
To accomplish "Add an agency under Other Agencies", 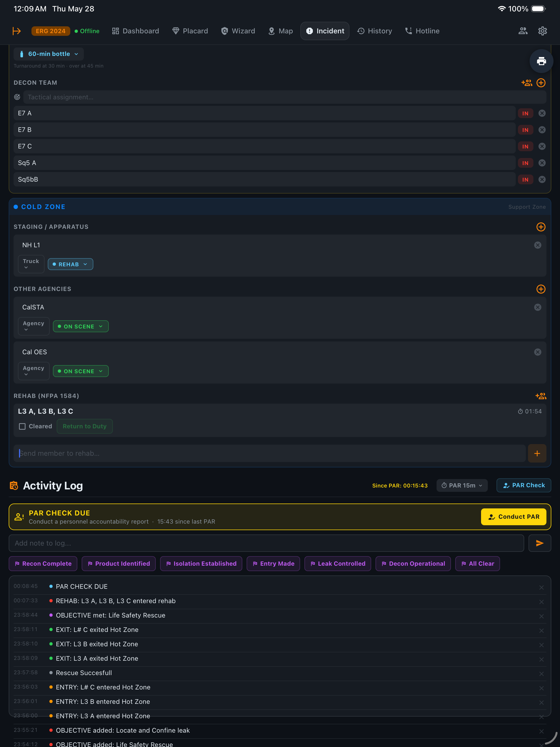I will 541,289.
